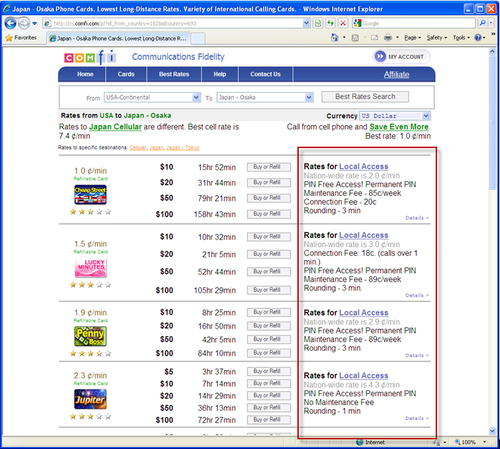
Task: Open the Cards navigation tab
Action: 126,74
